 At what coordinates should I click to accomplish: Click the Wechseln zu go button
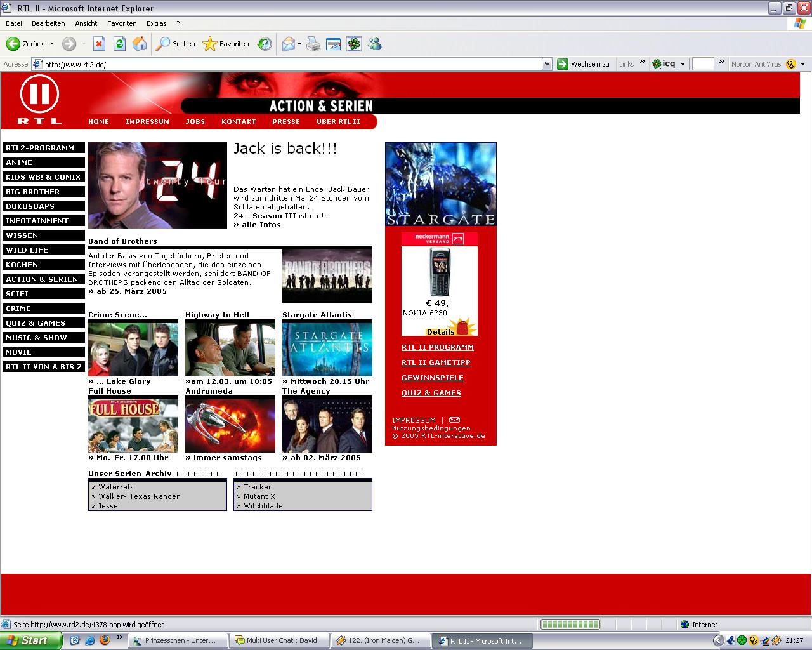[x=584, y=64]
